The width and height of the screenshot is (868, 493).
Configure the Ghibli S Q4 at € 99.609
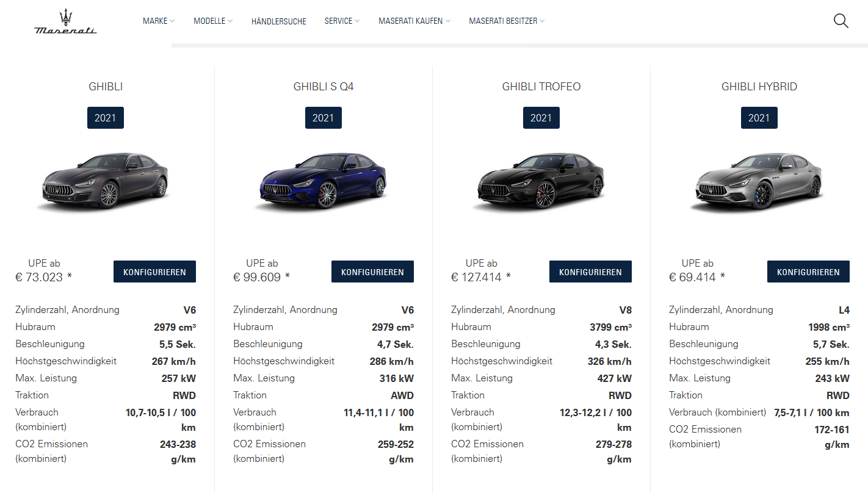tap(372, 272)
